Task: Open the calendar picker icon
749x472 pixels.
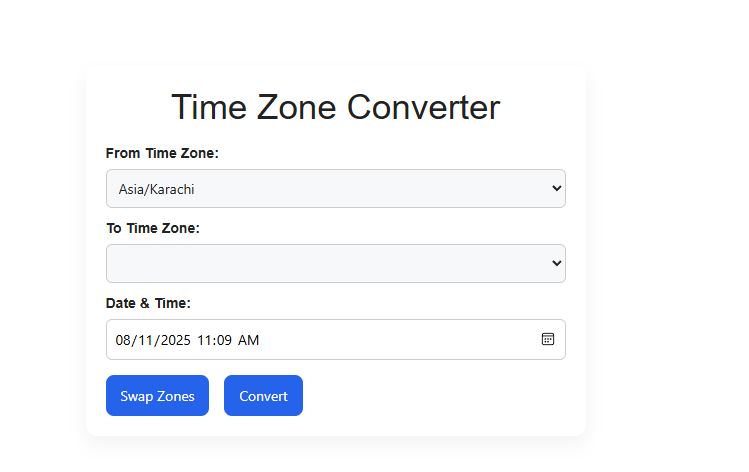Action: tap(547, 339)
